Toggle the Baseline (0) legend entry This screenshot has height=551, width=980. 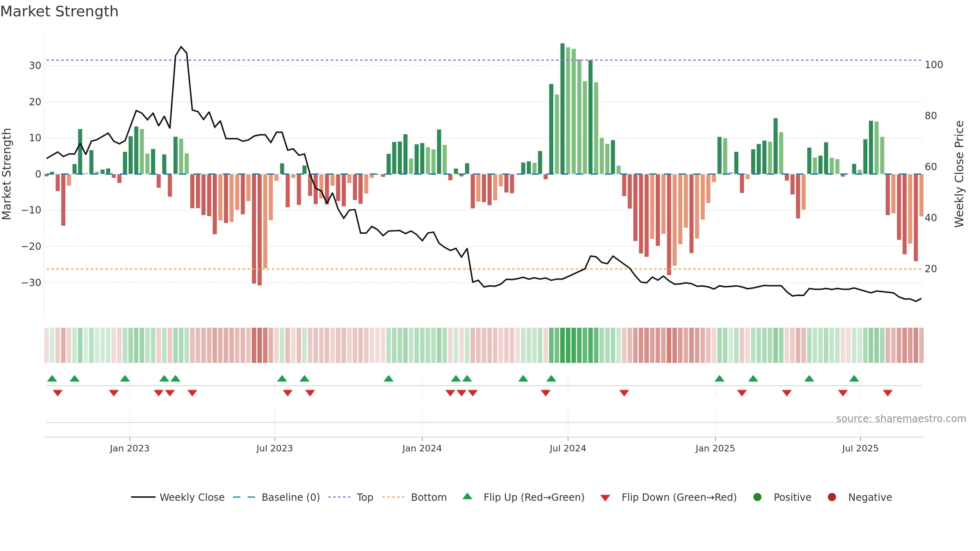pyautogui.click(x=276, y=497)
